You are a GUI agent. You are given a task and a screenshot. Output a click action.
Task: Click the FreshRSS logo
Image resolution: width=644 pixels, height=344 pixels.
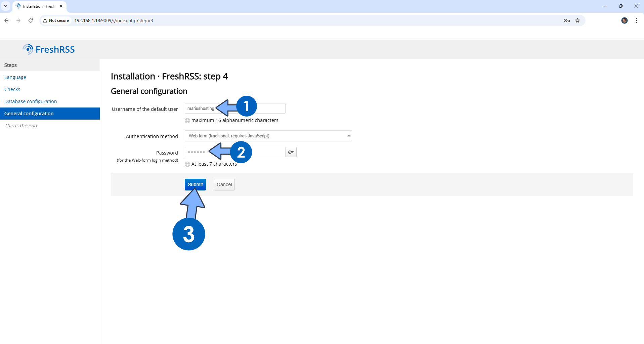(49, 49)
